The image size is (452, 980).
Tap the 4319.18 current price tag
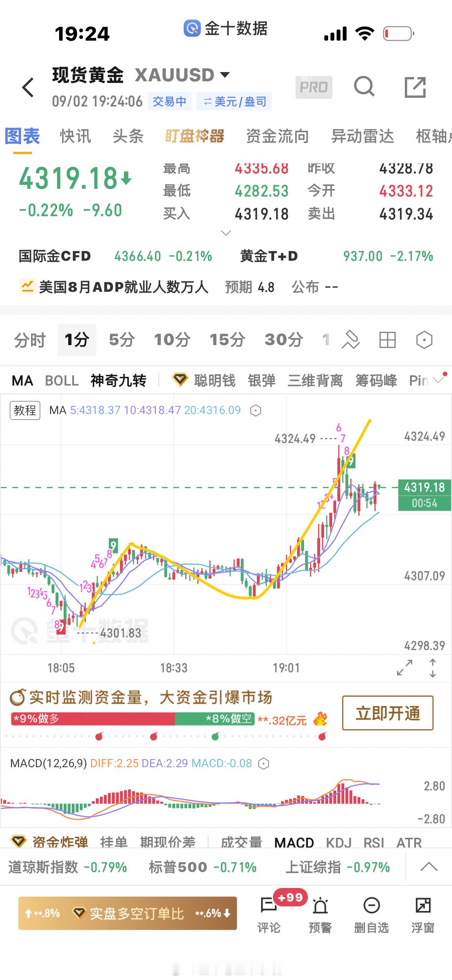click(x=424, y=495)
